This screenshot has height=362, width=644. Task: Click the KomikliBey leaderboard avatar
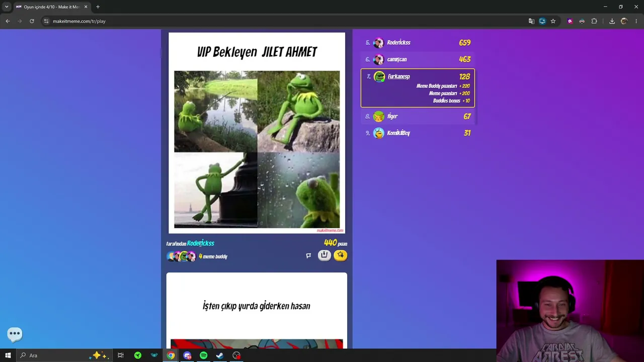(378, 133)
